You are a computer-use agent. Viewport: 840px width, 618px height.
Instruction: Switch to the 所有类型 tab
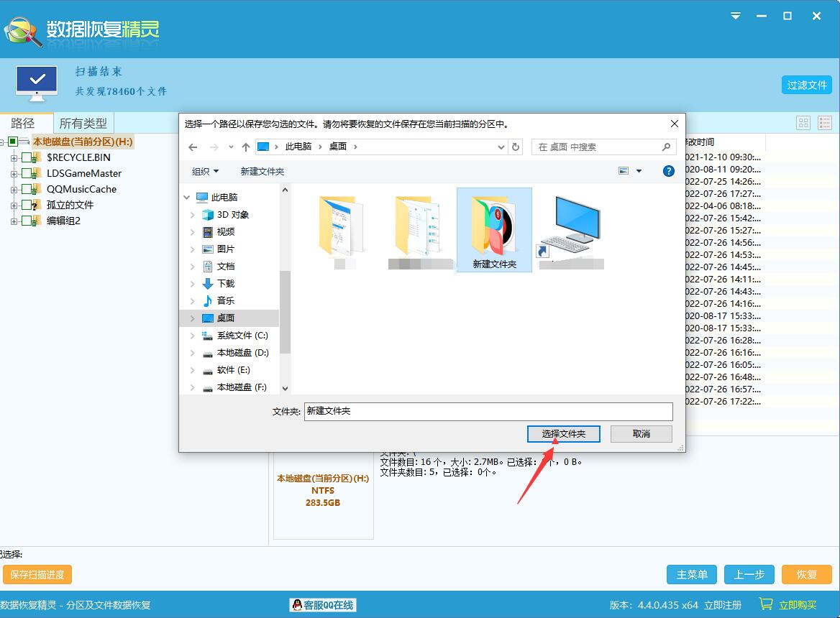83,123
